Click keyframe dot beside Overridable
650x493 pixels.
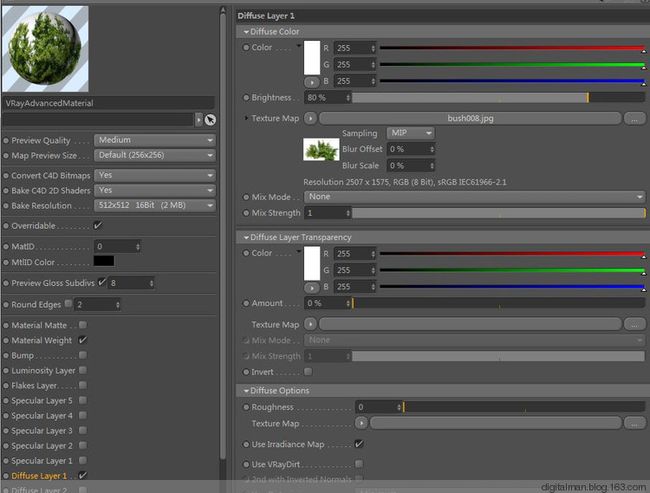pyautogui.click(x=6, y=226)
